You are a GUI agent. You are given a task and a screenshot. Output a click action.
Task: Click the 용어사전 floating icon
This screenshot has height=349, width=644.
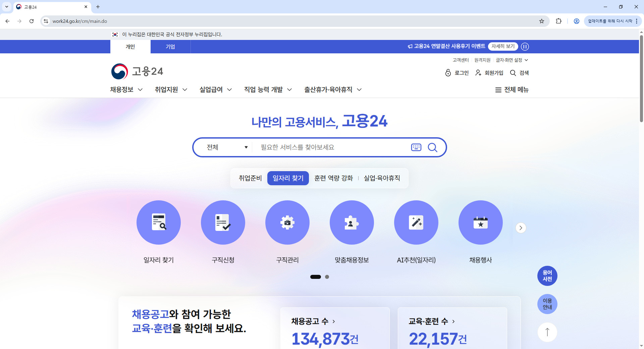point(547,276)
